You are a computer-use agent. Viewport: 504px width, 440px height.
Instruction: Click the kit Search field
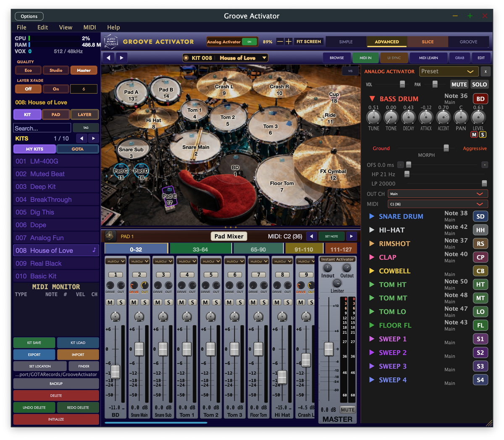pyautogui.click(x=42, y=128)
